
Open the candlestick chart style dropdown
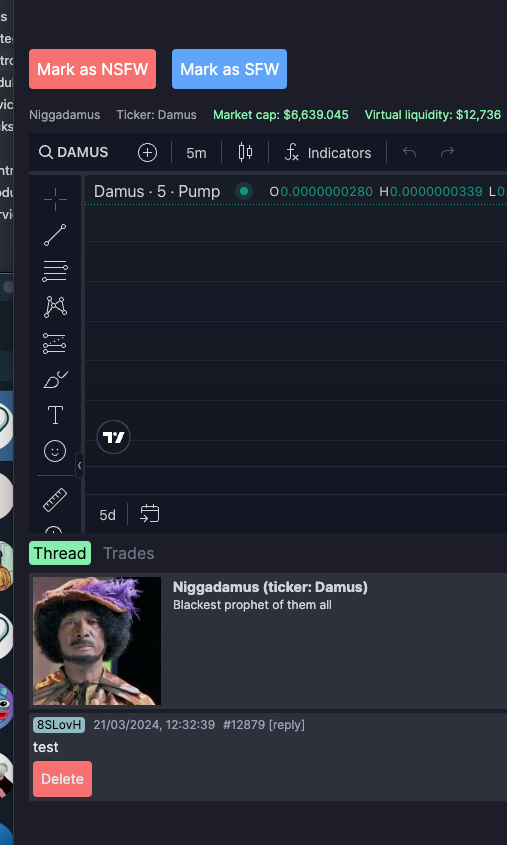coord(245,153)
